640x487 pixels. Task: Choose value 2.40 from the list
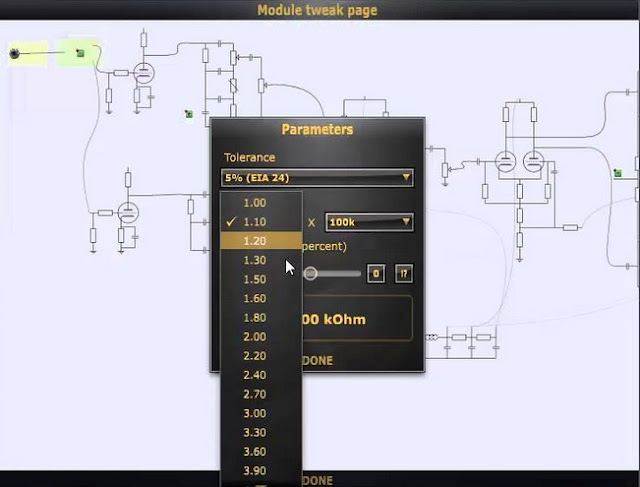[261, 375]
